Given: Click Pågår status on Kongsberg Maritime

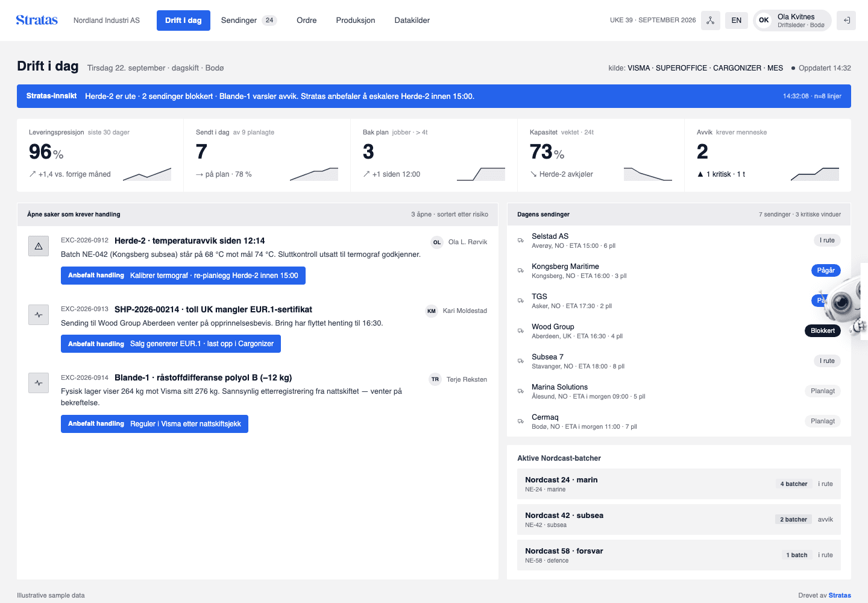Looking at the screenshot, I should 826,270.
